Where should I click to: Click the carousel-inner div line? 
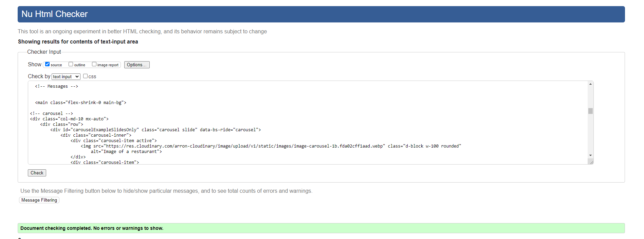point(96,135)
